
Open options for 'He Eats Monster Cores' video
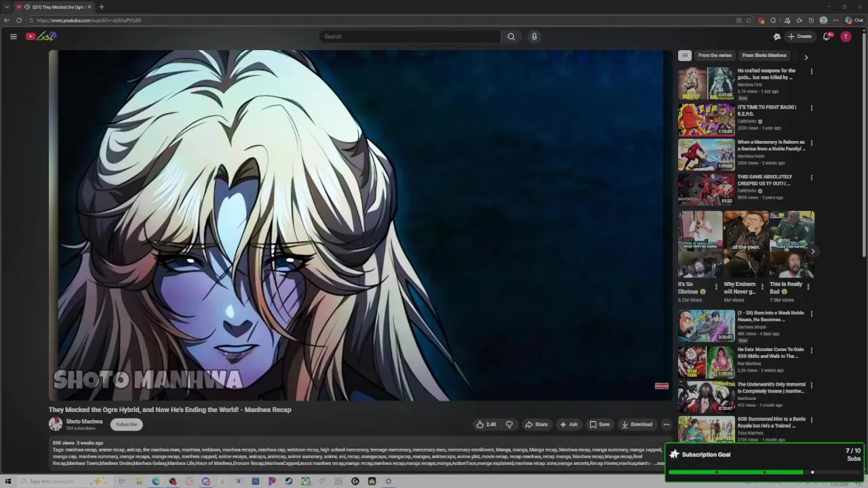point(811,350)
